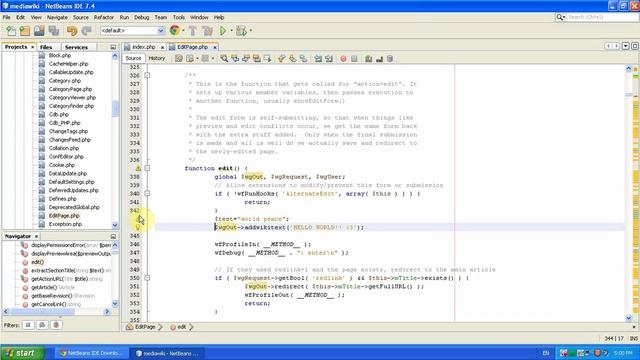Open the Refactor menu
Screen dimensions: 640x360
pos(104,18)
